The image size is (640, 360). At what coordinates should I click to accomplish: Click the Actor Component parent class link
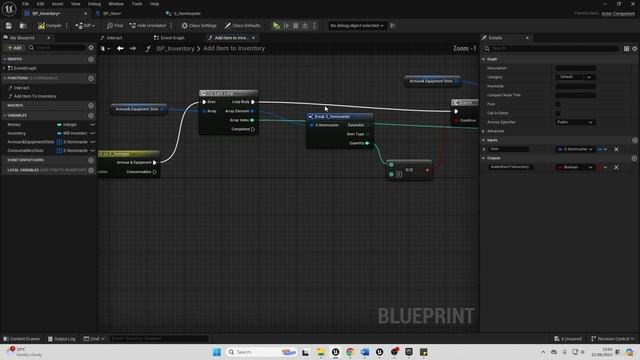coord(618,13)
